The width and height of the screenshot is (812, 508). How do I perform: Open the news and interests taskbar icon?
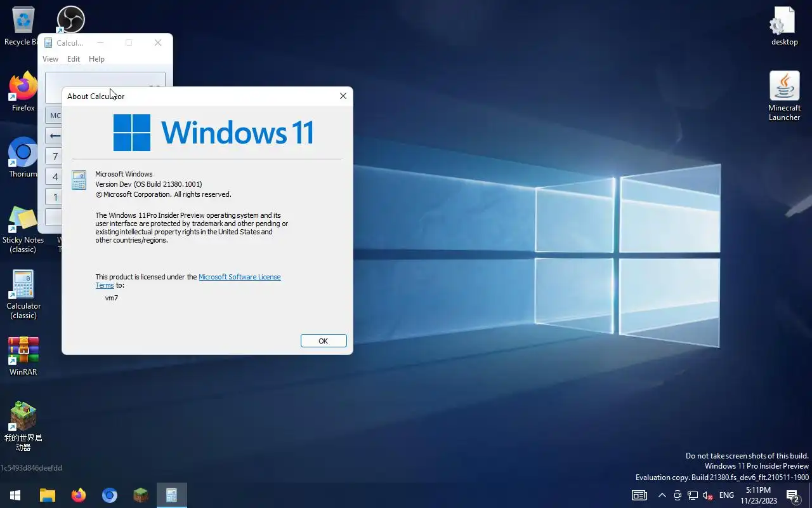(639, 495)
